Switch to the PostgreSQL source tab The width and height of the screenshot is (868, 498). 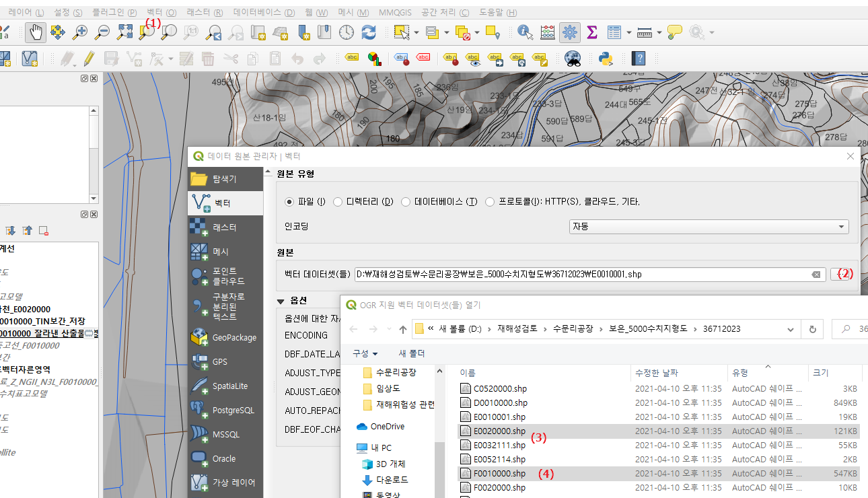[225, 410]
